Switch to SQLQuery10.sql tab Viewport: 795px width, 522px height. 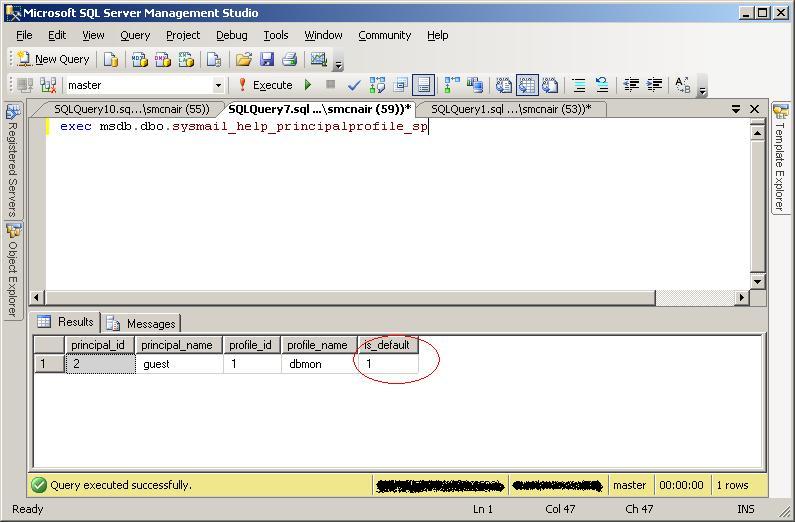click(x=131, y=109)
